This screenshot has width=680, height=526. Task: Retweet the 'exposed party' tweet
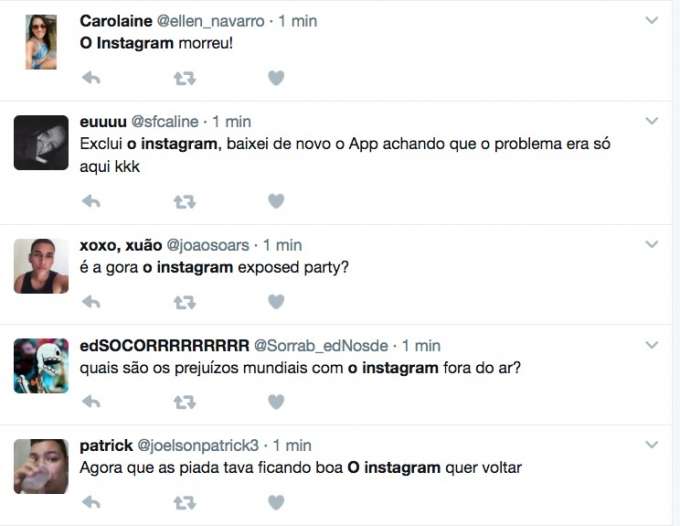click(184, 301)
